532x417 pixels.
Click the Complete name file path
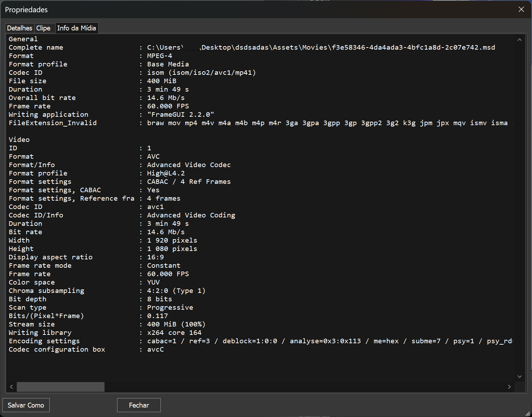point(321,48)
